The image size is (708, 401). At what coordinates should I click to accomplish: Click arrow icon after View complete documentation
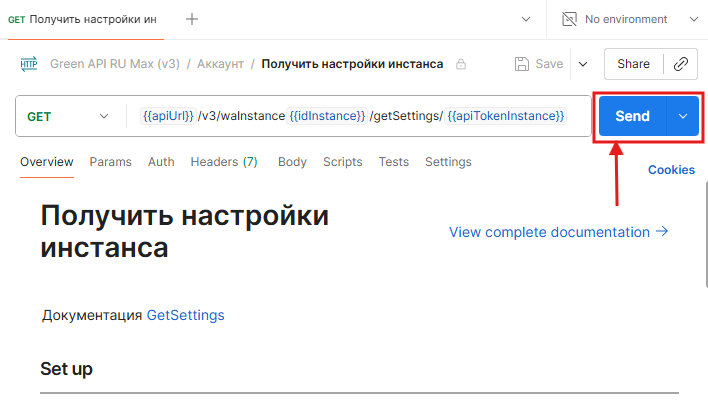662,232
